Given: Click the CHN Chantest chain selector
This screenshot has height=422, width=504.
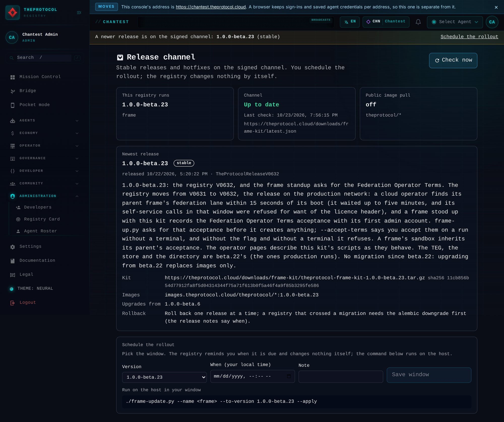Looking at the screenshot, I should 386,22.
